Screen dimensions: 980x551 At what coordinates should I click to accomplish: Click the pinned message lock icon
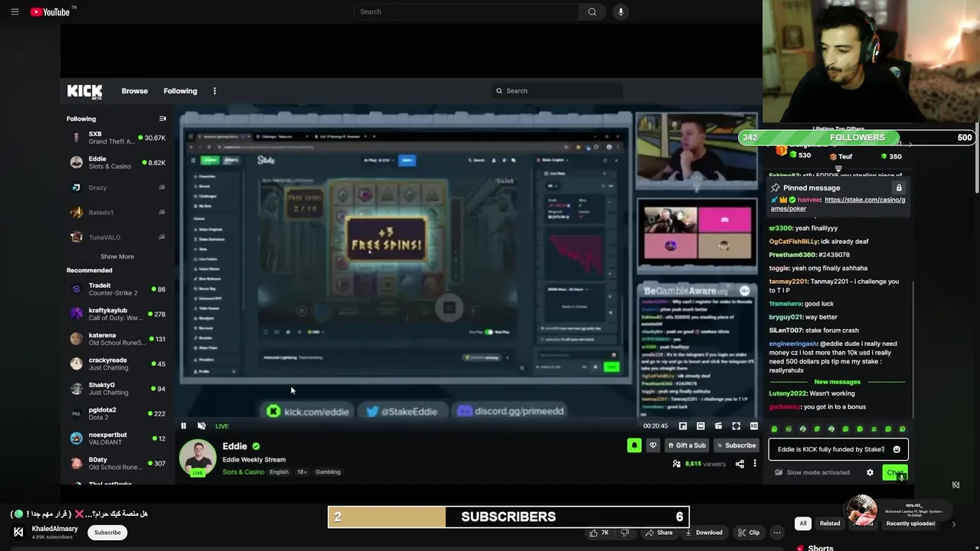pos(899,188)
